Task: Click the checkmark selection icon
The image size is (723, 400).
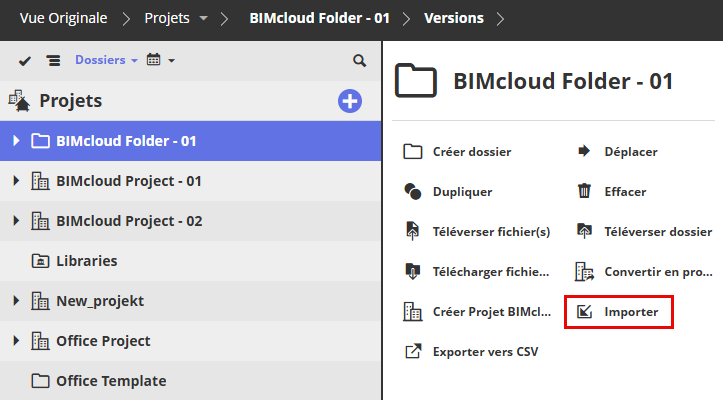Action: (x=25, y=61)
